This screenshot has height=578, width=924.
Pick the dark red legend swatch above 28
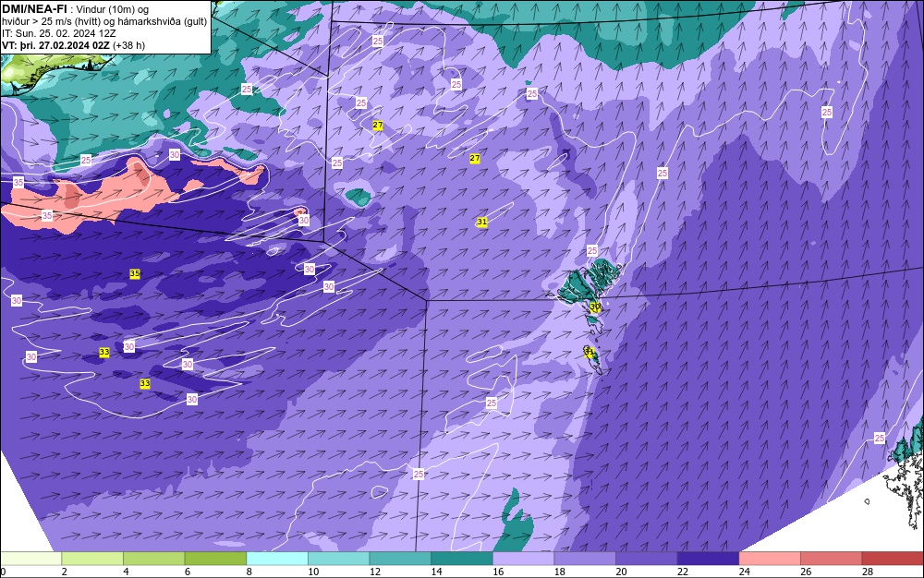tap(893, 559)
